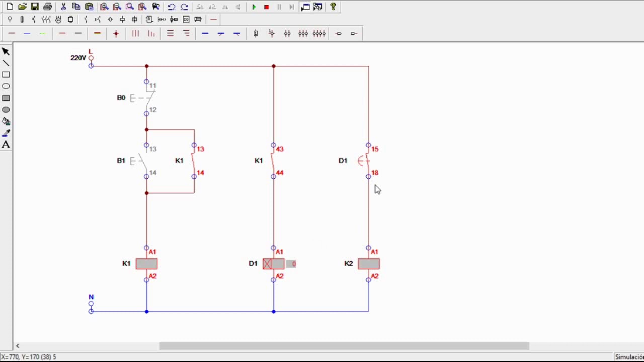Click the D1 timer coil
This screenshot has width=644, height=362.
[x=273, y=264]
